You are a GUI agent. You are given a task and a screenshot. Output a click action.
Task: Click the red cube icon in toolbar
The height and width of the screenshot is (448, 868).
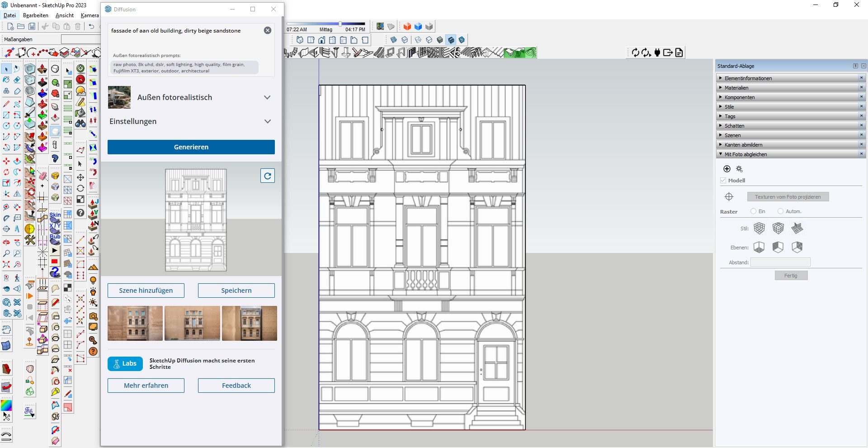(x=407, y=27)
